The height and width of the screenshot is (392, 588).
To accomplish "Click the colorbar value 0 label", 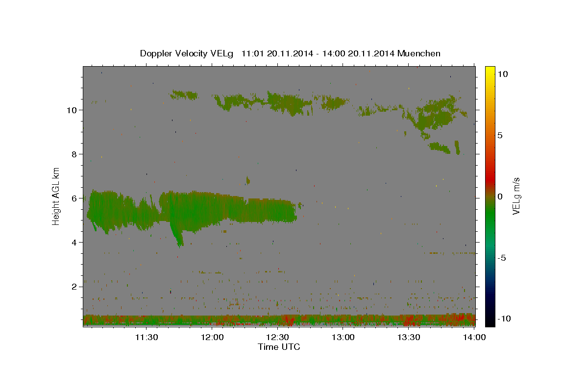I will (500, 196).
